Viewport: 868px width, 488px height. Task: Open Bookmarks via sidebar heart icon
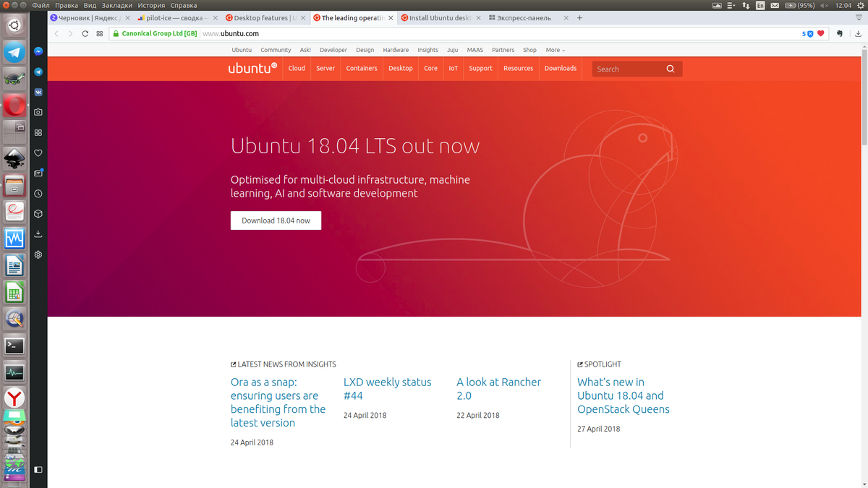pos(38,153)
